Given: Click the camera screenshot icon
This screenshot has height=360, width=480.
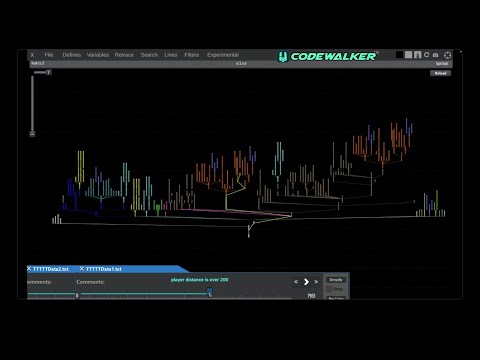Looking at the screenshot, I should [435, 55].
